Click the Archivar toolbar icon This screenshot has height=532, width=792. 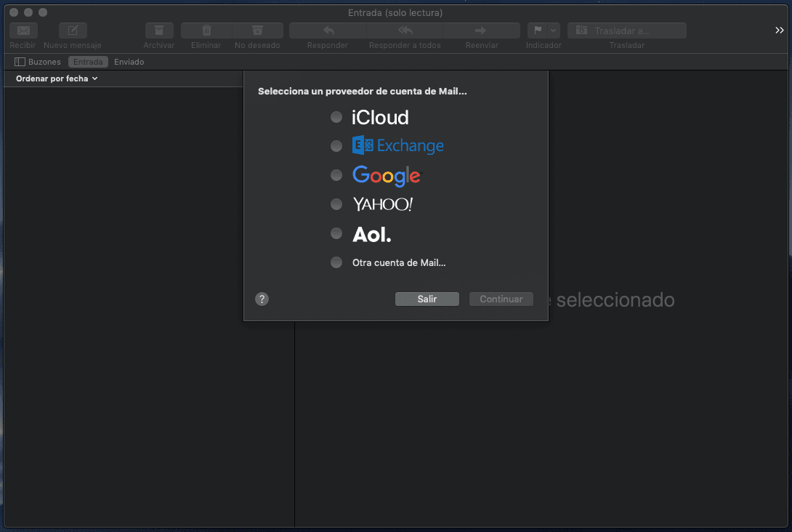[159, 31]
